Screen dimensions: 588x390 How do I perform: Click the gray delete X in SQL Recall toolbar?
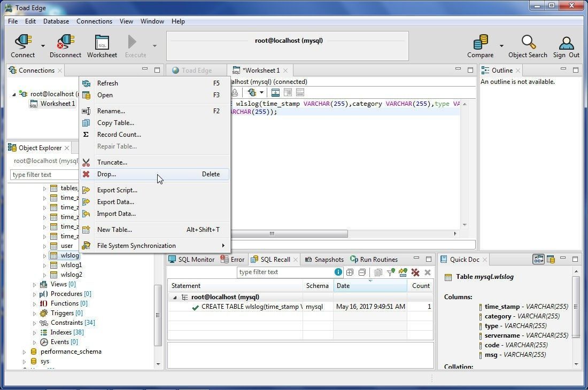coord(428,272)
